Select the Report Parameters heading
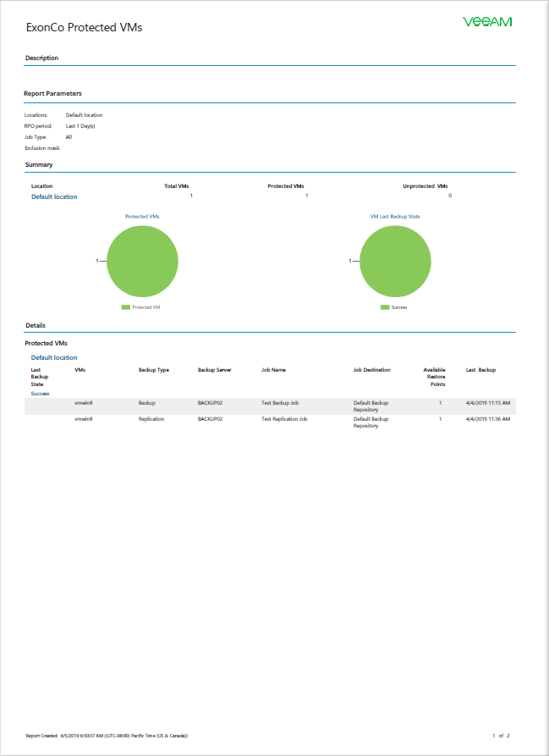Screen dimensions: 549x756 53,93
